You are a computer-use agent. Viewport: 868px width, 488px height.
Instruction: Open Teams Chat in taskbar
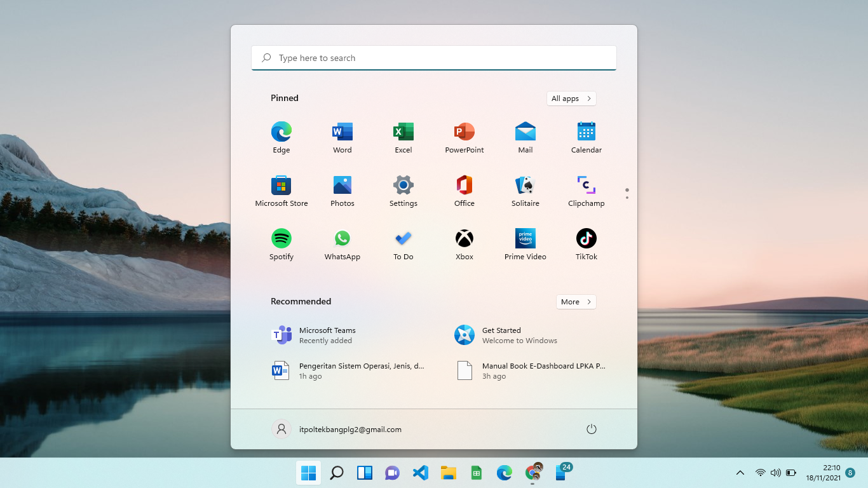point(392,473)
